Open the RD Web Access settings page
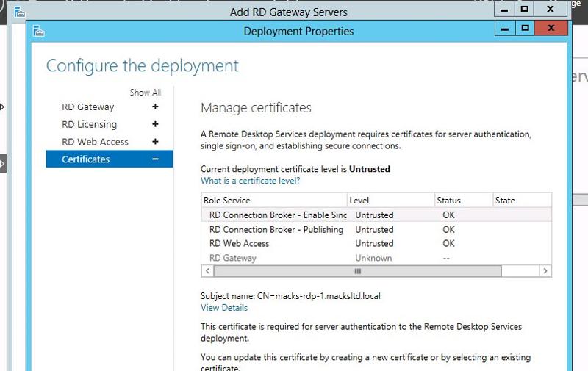The width and height of the screenshot is (588, 371). (x=96, y=142)
